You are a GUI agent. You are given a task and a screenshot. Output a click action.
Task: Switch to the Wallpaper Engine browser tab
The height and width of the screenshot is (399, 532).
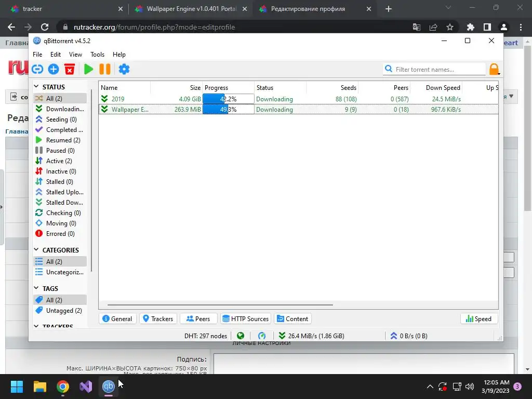(191, 9)
